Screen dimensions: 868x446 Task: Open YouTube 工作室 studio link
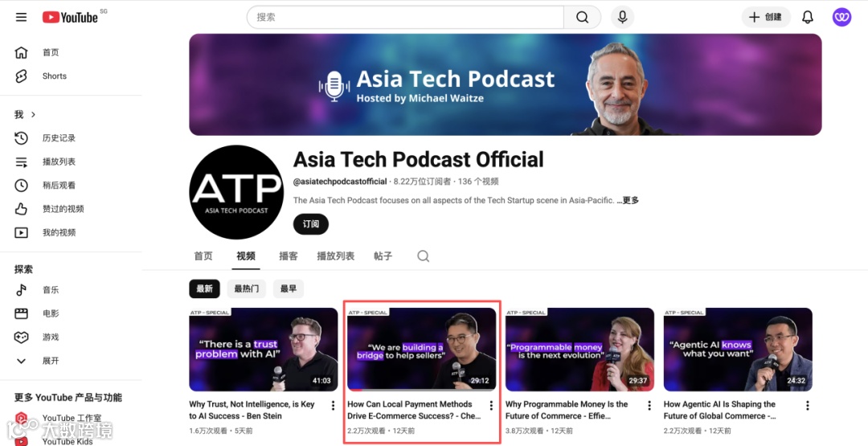point(71,419)
